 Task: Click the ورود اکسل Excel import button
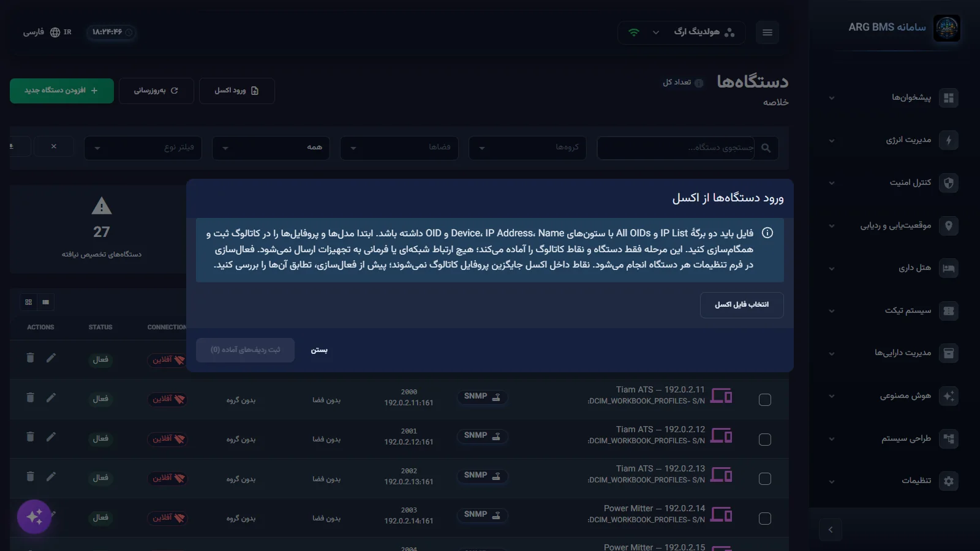[x=236, y=91]
